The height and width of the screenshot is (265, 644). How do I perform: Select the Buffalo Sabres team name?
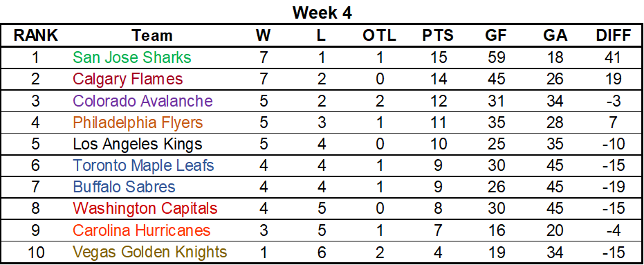coord(124,188)
